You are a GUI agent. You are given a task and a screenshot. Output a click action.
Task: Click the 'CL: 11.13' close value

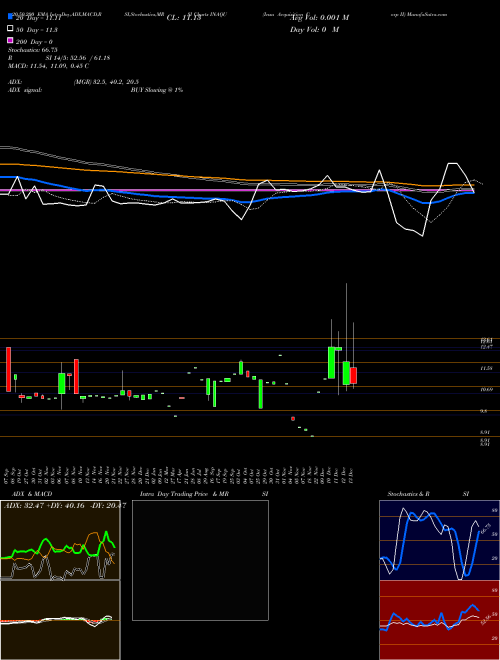pyautogui.click(x=184, y=18)
